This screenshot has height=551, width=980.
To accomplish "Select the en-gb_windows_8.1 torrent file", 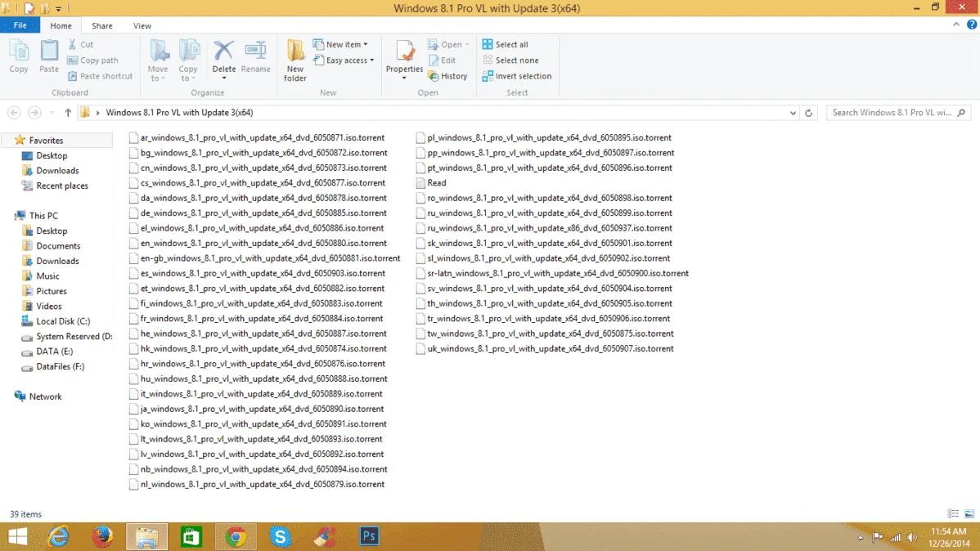I will (x=265, y=258).
